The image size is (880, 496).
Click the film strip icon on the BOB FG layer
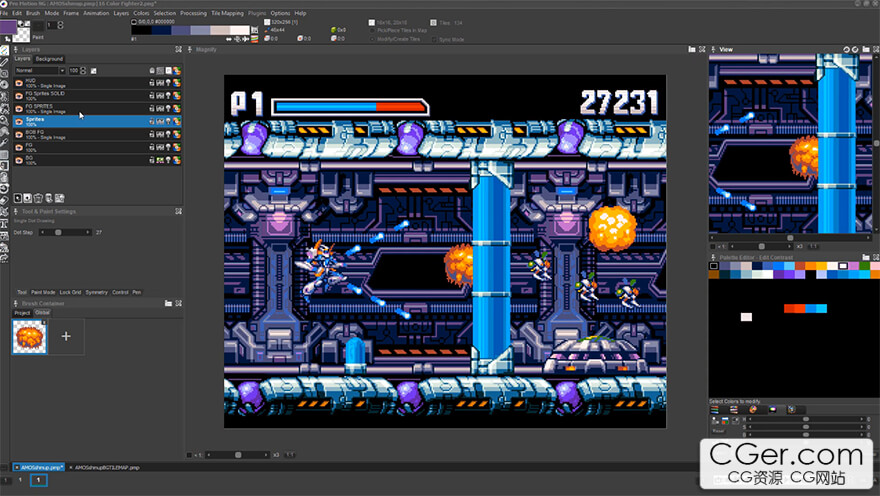click(160, 134)
